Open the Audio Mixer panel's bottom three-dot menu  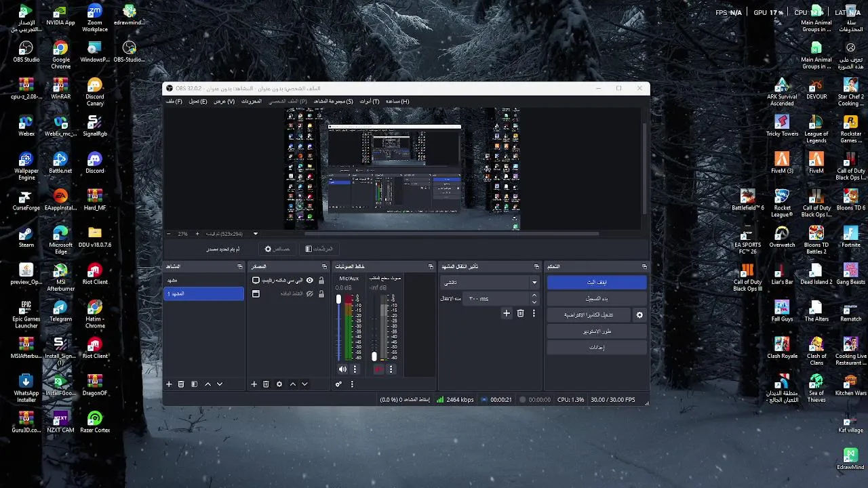point(351,384)
